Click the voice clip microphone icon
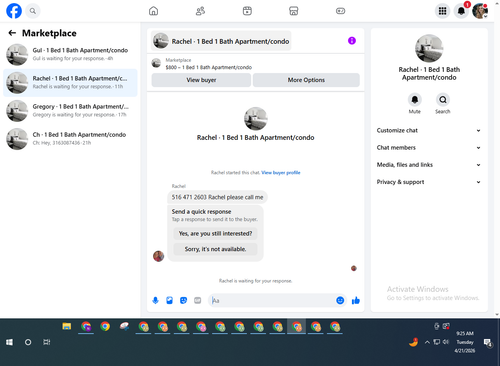 coord(155,301)
